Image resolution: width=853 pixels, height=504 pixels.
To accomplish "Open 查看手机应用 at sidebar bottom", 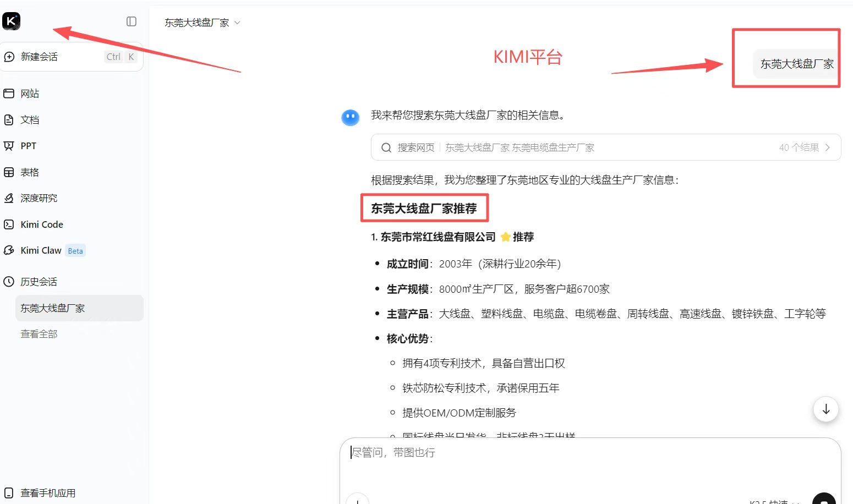I will (x=48, y=493).
